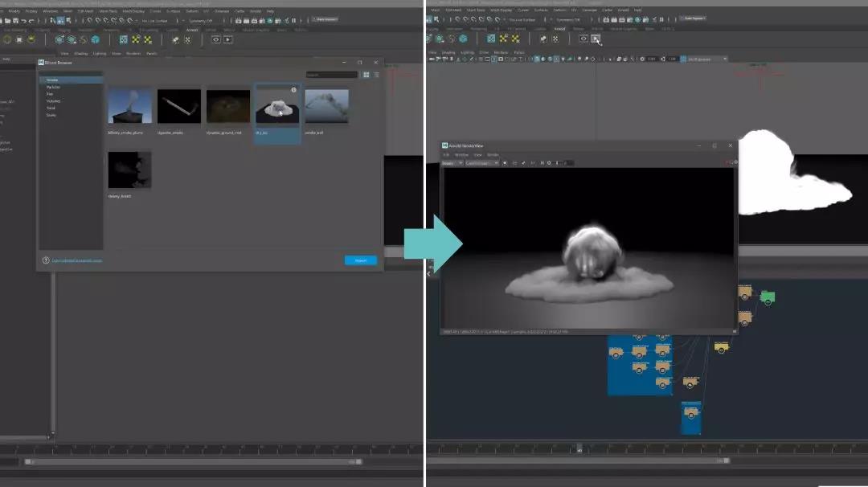
Task: Open the Window menu in Arnold RenderView
Action: (462, 154)
